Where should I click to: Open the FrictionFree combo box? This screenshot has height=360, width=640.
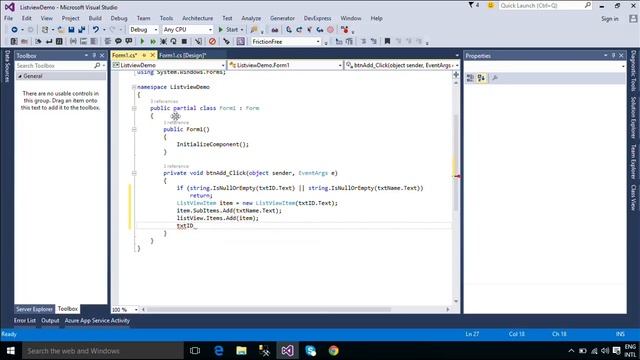point(285,41)
